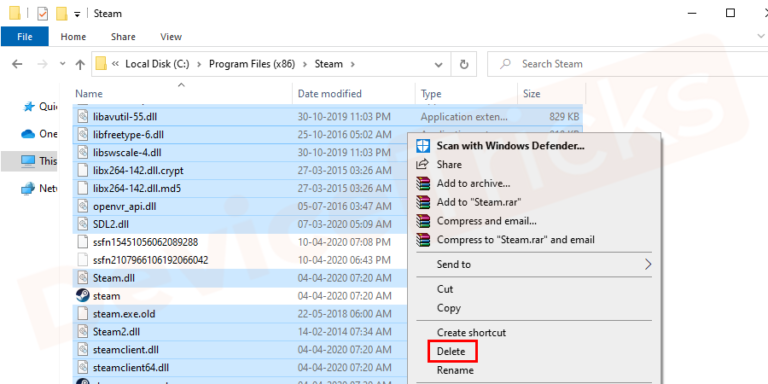
Task: Click the Search Steam input box
Action: 627,64
